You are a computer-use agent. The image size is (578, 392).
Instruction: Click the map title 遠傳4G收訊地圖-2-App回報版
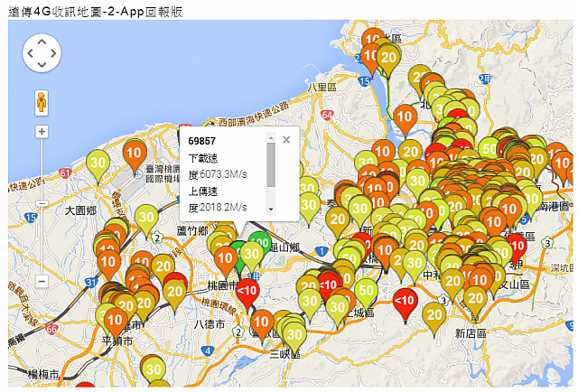(96, 12)
